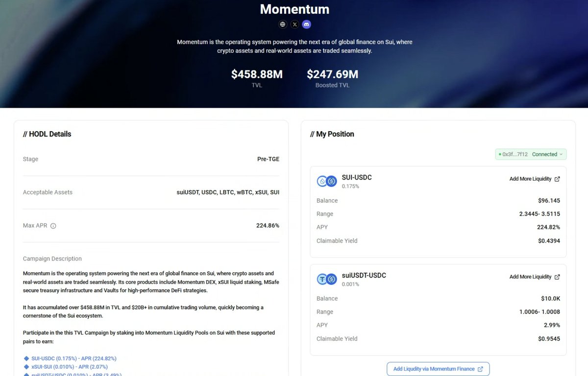Click the acceptable assets list value
588x376 pixels.
click(228, 192)
